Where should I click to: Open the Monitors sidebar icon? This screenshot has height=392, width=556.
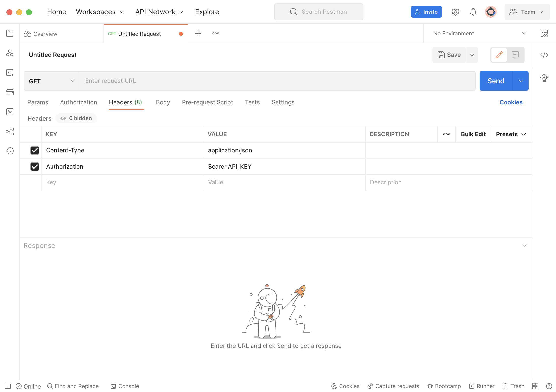pyautogui.click(x=10, y=112)
